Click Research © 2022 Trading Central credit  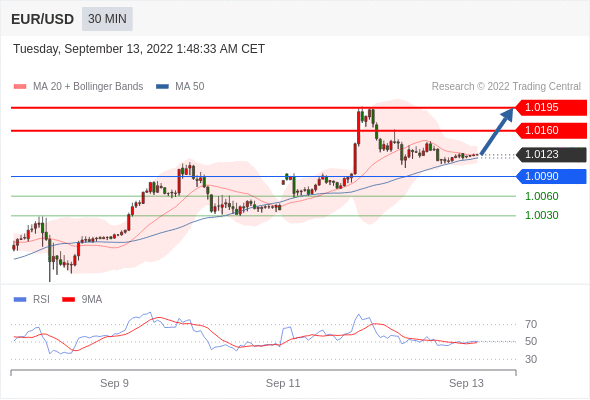click(506, 87)
